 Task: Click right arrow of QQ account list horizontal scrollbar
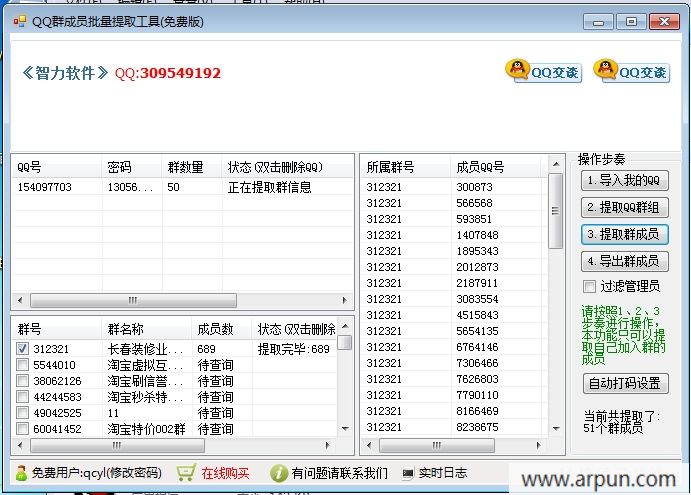345,300
